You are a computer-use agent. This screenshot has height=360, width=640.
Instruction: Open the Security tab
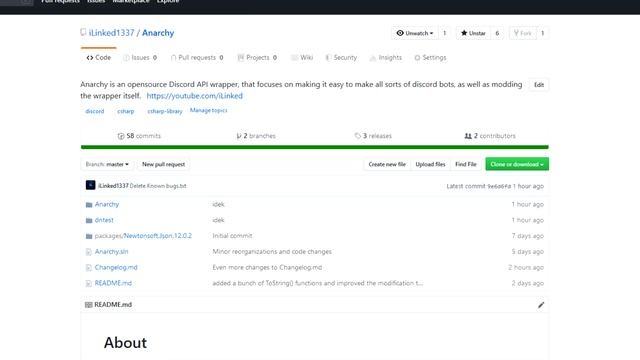coord(341,58)
